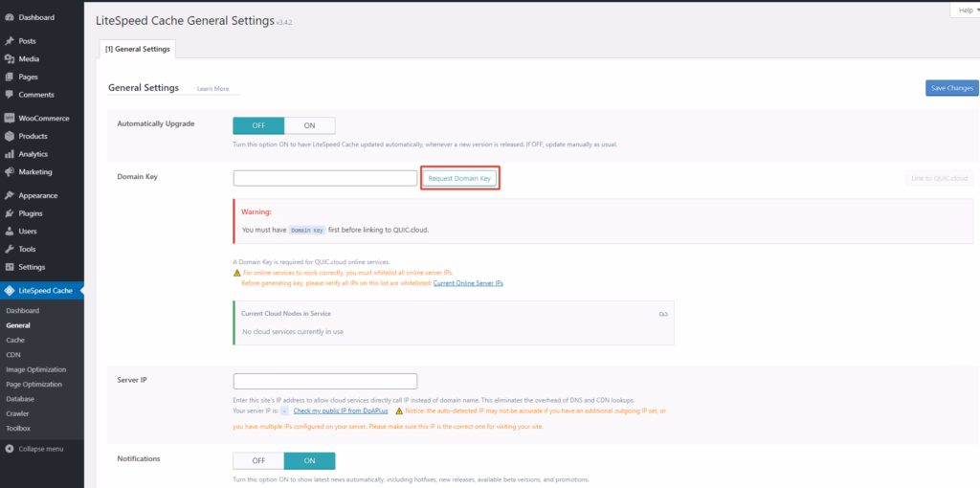Switch Notifications to ON

309,460
